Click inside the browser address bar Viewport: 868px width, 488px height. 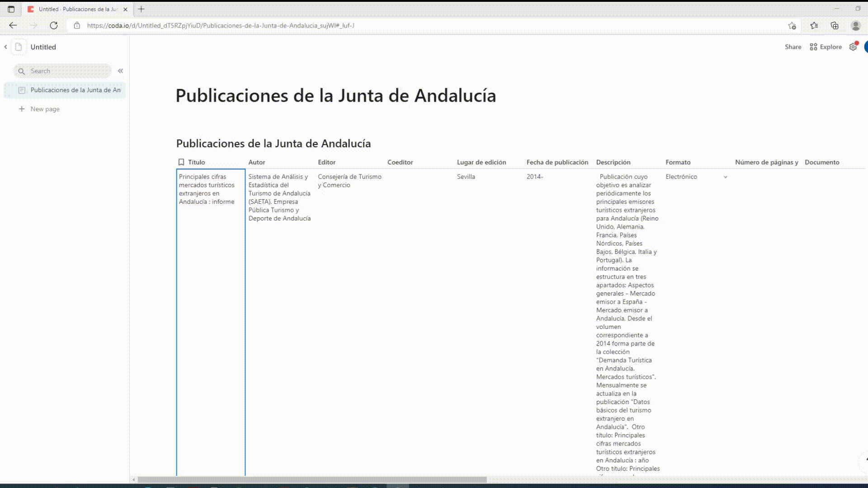point(271,25)
